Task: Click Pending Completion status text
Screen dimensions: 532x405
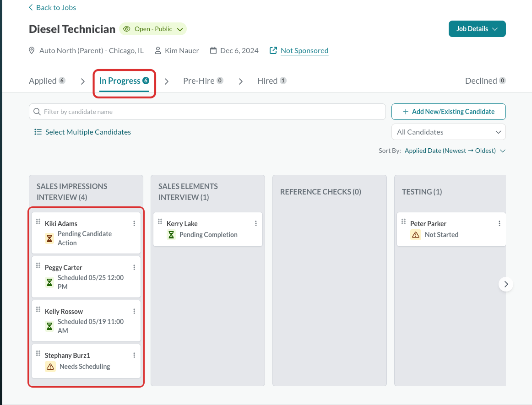Action: [208, 235]
